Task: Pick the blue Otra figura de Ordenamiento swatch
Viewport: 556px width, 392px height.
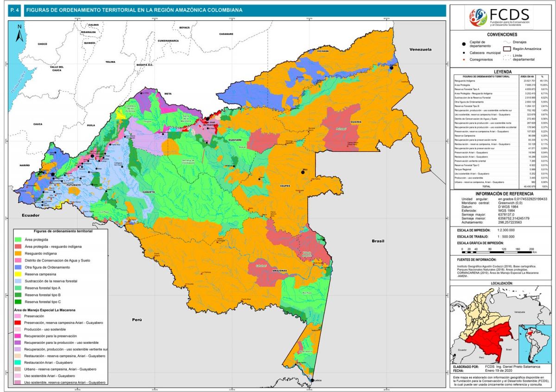Action: point(18,267)
